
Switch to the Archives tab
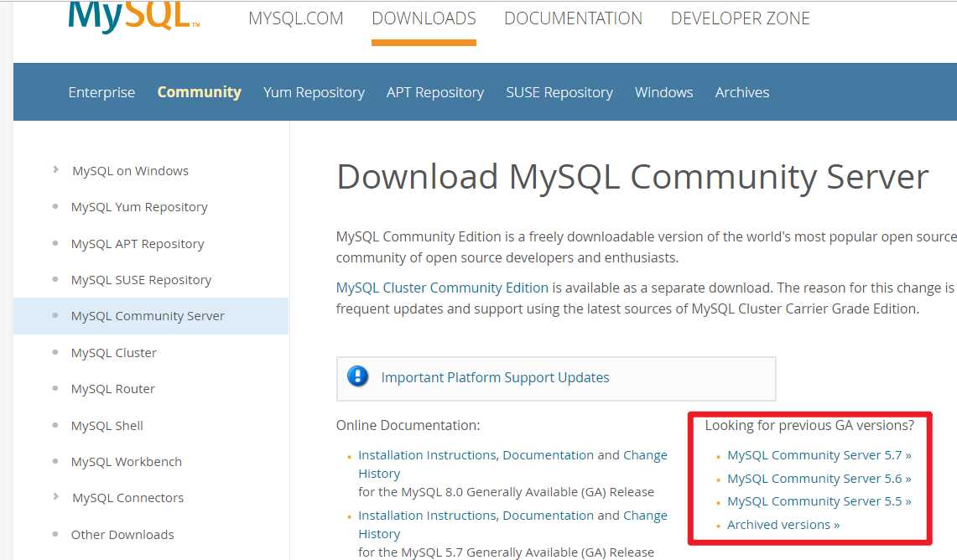(742, 92)
